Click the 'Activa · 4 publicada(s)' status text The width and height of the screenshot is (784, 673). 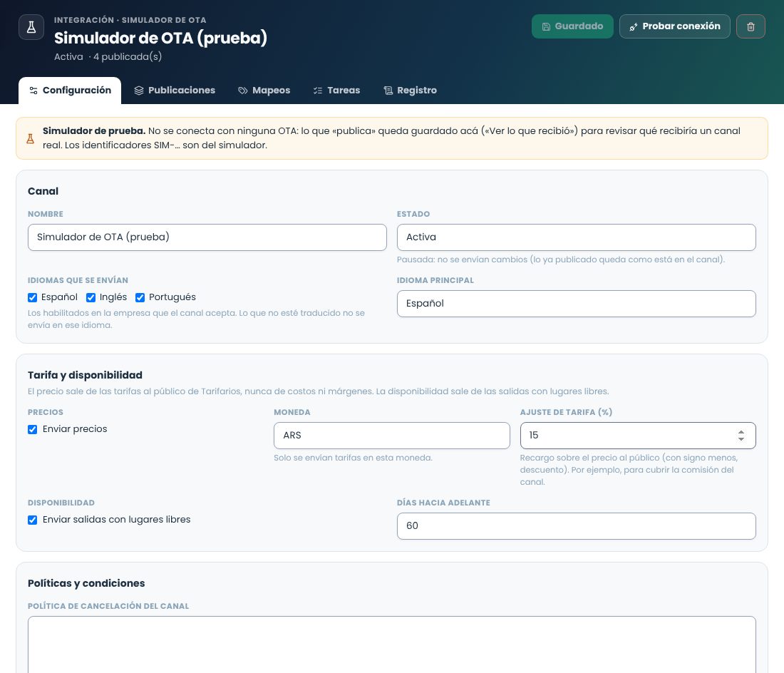point(108,56)
